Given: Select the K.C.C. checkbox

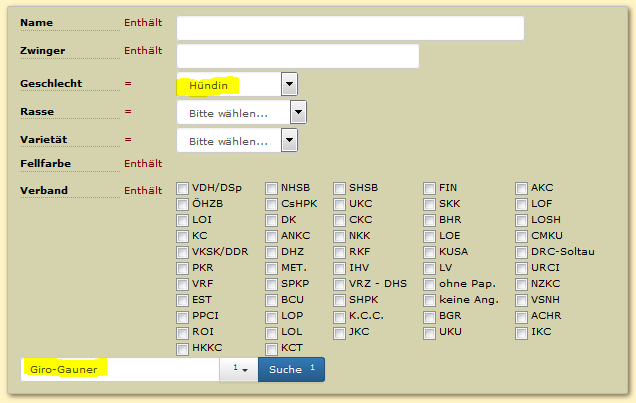Looking at the screenshot, I should coord(340,316).
